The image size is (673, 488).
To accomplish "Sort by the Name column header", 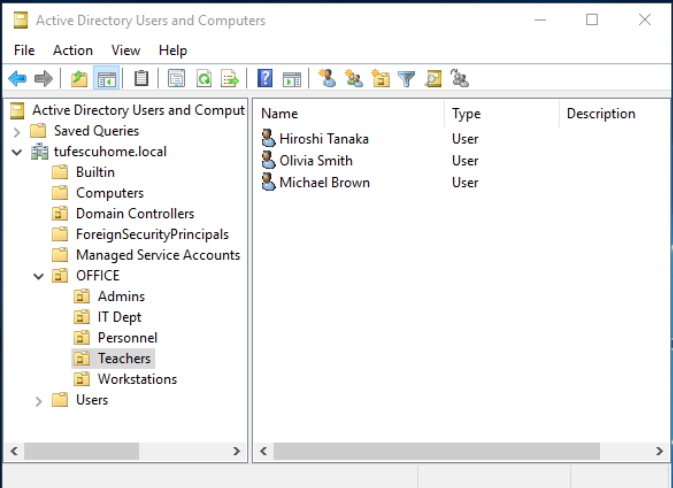I will coord(349,114).
